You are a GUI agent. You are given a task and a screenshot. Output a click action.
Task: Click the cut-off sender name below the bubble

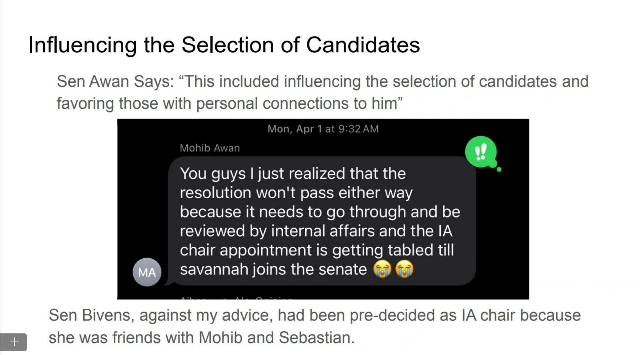[237, 297]
